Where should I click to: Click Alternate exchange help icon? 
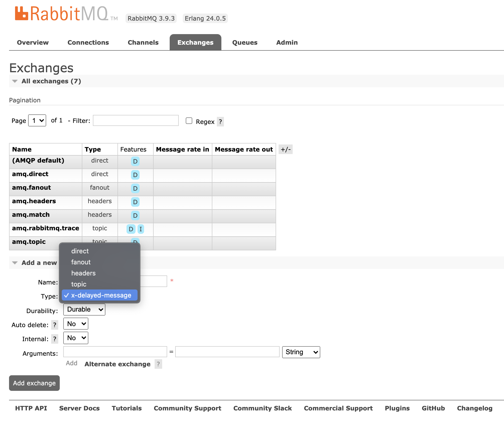click(x=158, y=364)
